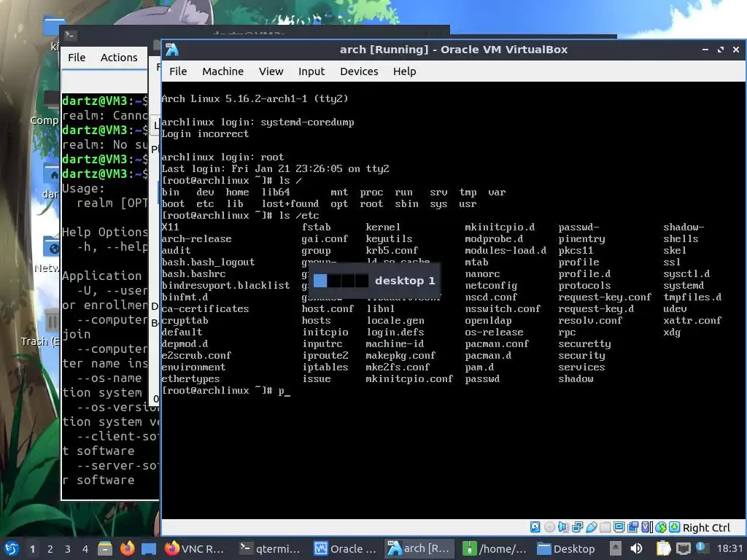
Task: Switch to desktop 2 in the pager
Action: pos(50,549)
